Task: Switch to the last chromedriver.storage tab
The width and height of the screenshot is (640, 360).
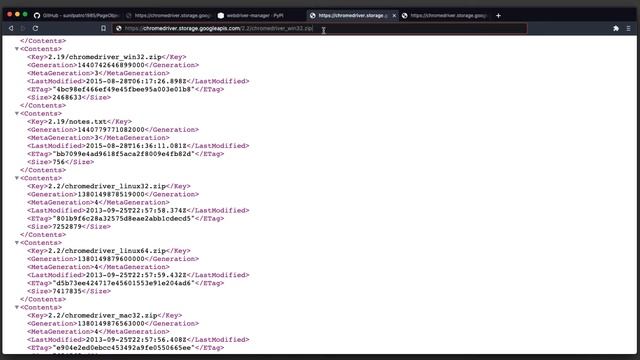Action: tap(445, 16)
